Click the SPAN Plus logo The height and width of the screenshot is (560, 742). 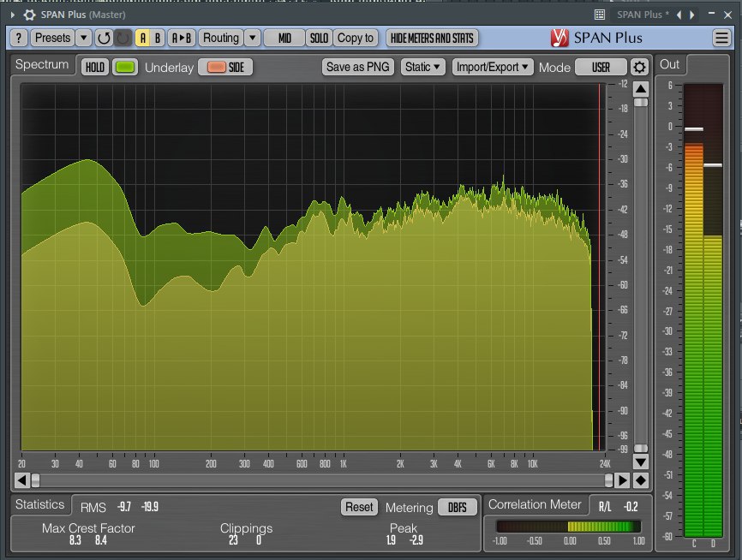(x=596, y=38)
